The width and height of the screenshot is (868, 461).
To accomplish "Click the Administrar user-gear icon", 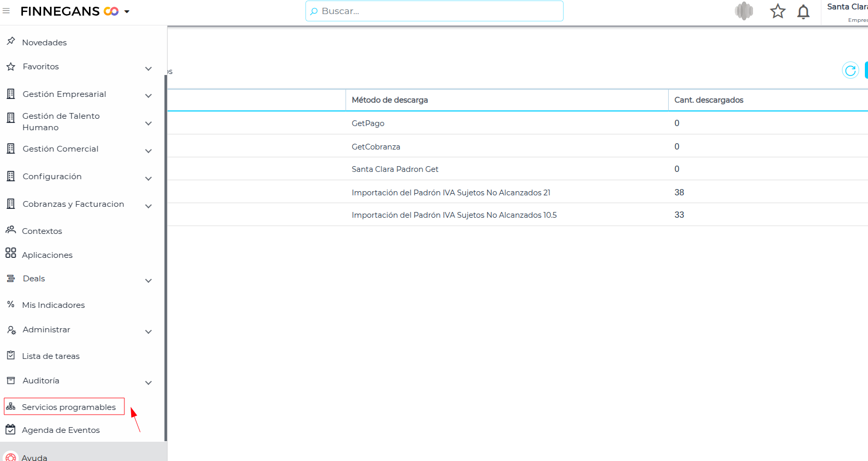I will click(x=11, y=330).
